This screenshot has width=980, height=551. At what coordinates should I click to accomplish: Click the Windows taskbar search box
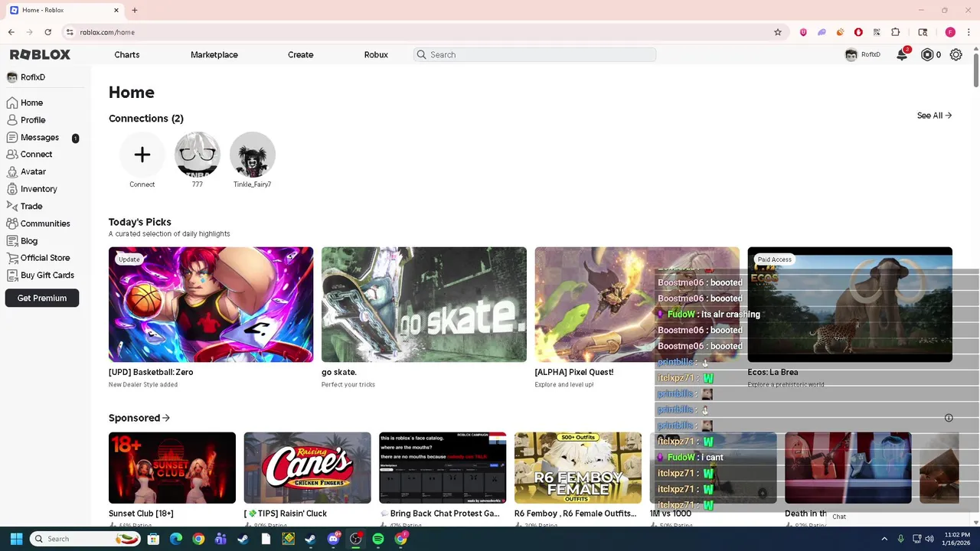tap(86, 539)
